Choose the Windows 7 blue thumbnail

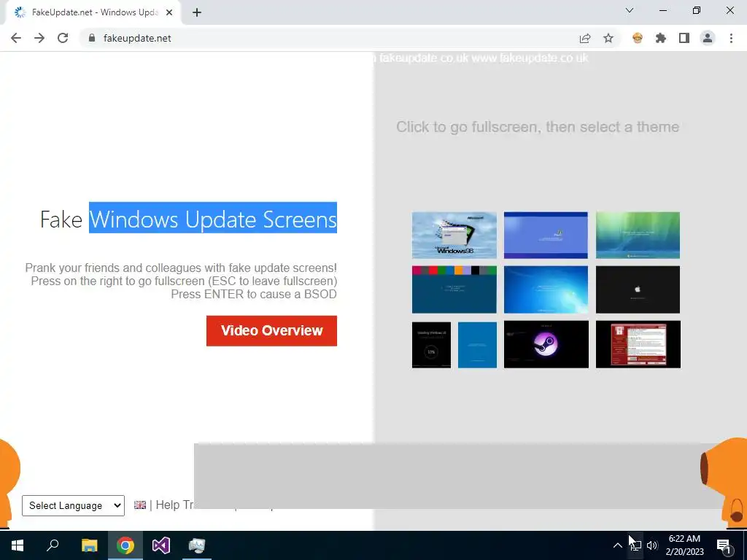pyautogui.click(x=546, y=289)
